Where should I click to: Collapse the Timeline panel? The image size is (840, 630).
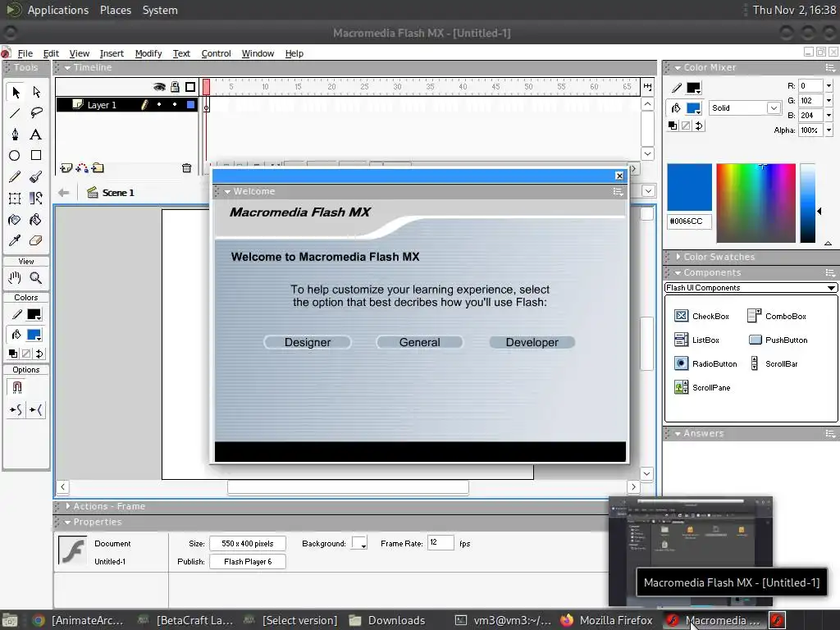point(67,67)
